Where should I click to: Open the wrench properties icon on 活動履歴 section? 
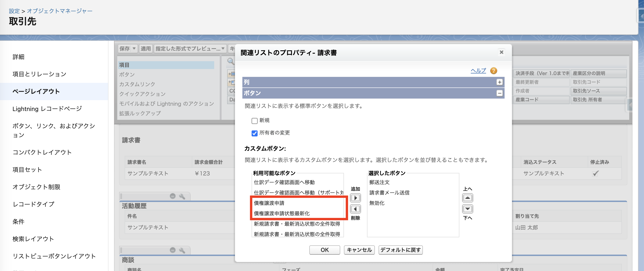tap(182, 196)
